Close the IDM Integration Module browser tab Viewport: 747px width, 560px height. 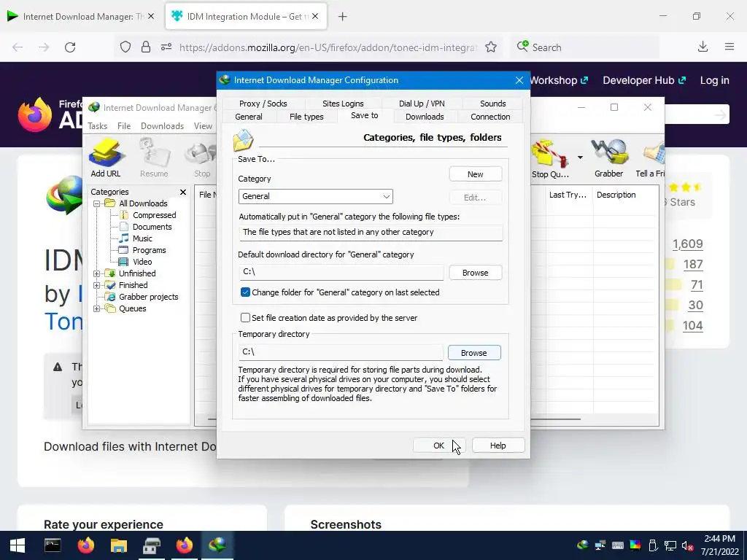315,17
